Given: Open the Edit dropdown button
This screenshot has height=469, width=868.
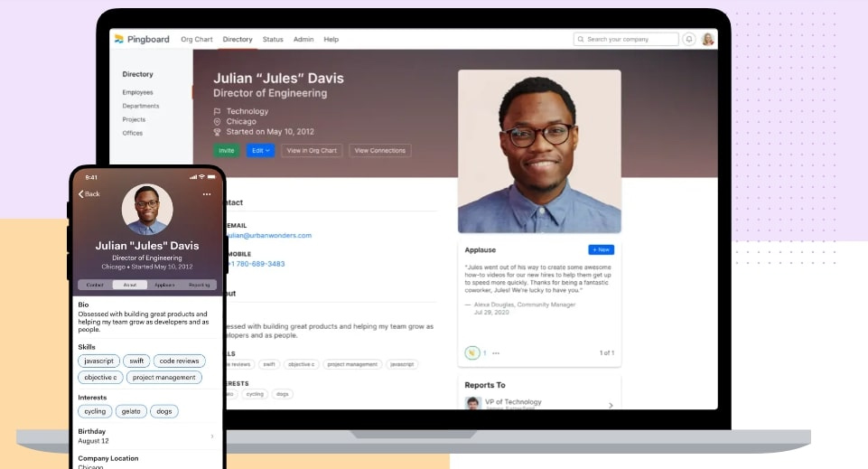Looking at the screenshot, I should (260, 151).
